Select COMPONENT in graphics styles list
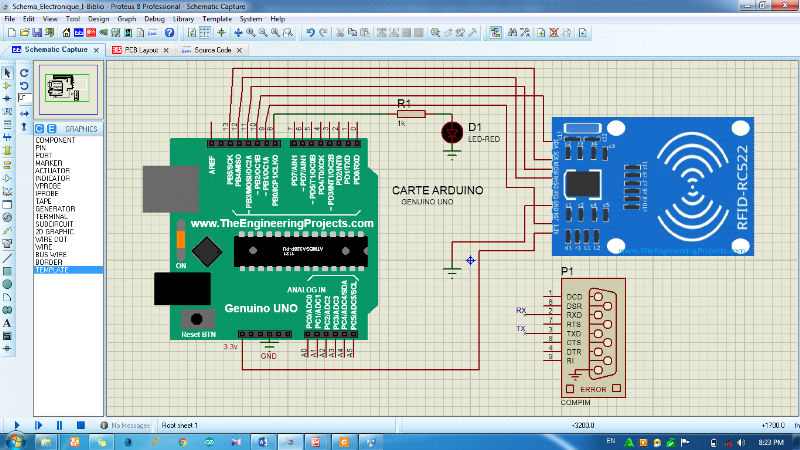This screenshot has width=800, height=450. click(x=55, y=141)
